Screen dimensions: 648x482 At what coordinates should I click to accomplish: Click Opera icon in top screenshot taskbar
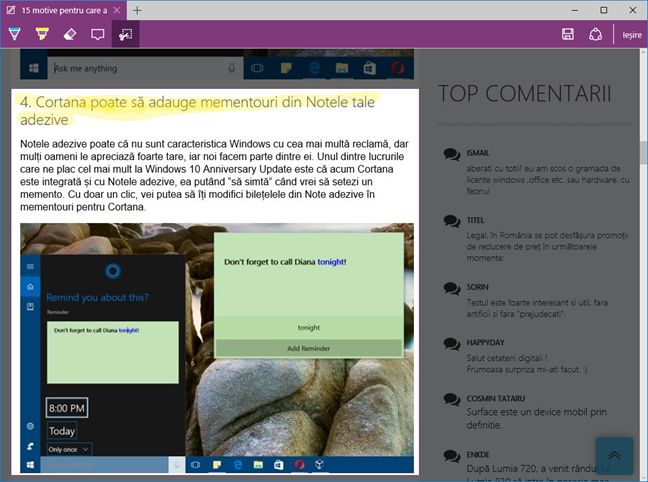pos(398,68)
